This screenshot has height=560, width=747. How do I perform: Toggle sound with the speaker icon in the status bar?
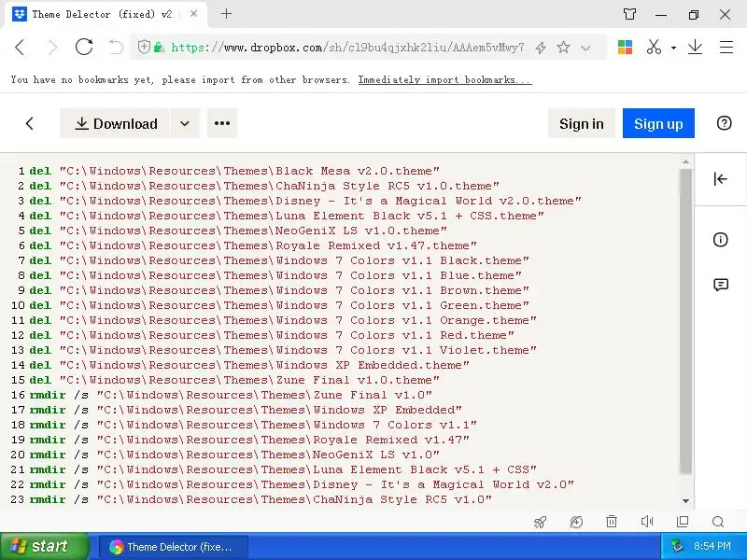click(647, 522)
